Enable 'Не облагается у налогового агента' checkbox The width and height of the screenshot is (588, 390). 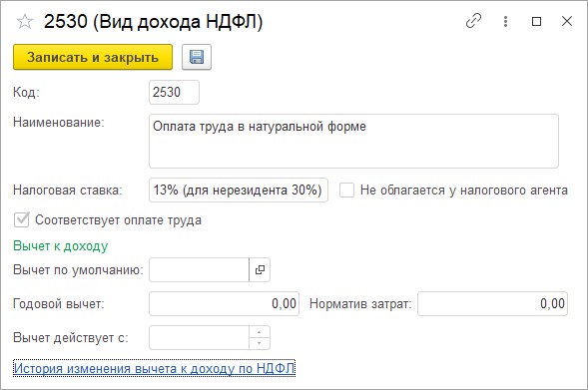[x=346, y=190]
